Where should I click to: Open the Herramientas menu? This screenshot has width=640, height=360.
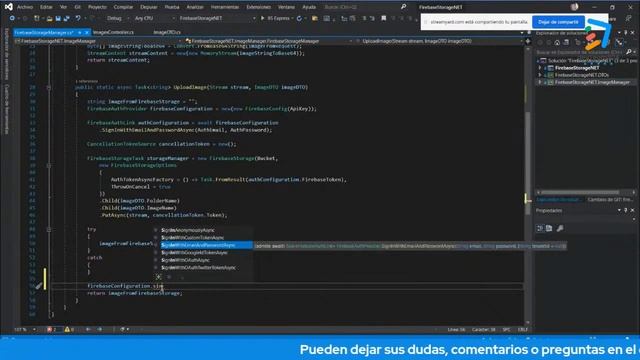point(225,7)
